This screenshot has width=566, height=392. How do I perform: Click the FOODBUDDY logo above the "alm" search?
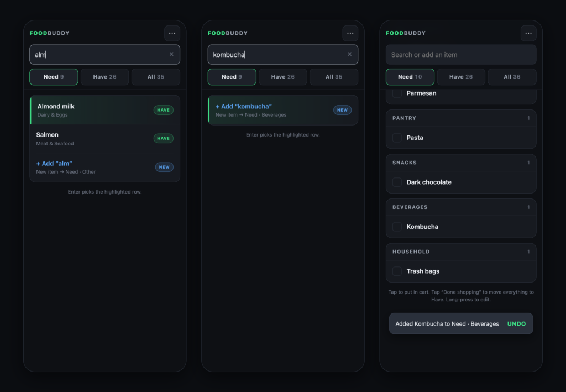pyautogui.click(x=49, y=33)
